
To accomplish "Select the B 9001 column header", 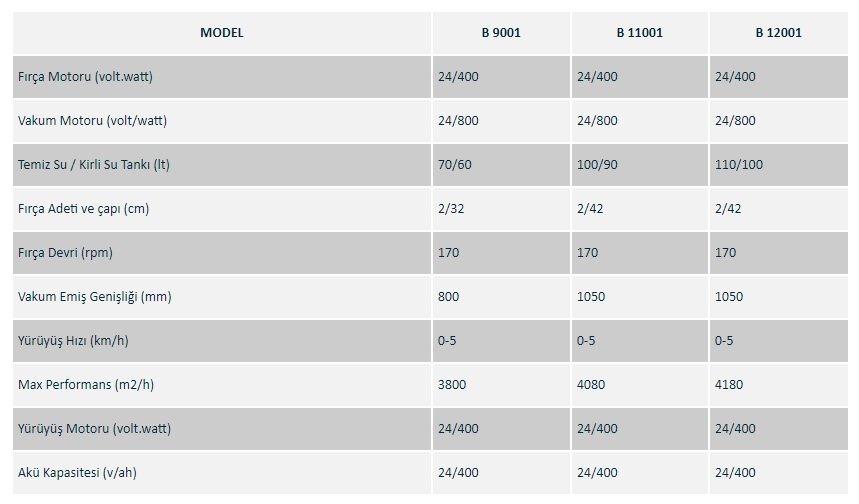I will click(x=501, y=33).
